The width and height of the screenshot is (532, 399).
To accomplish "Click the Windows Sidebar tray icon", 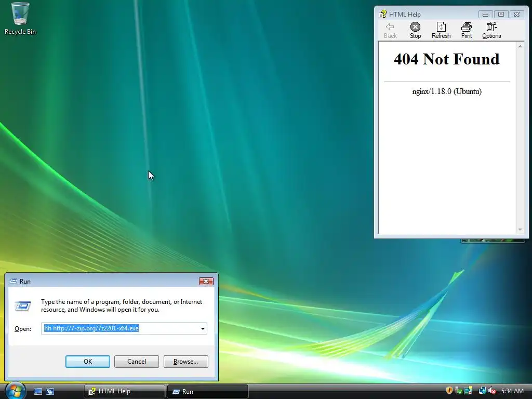I will pos(468,391).
